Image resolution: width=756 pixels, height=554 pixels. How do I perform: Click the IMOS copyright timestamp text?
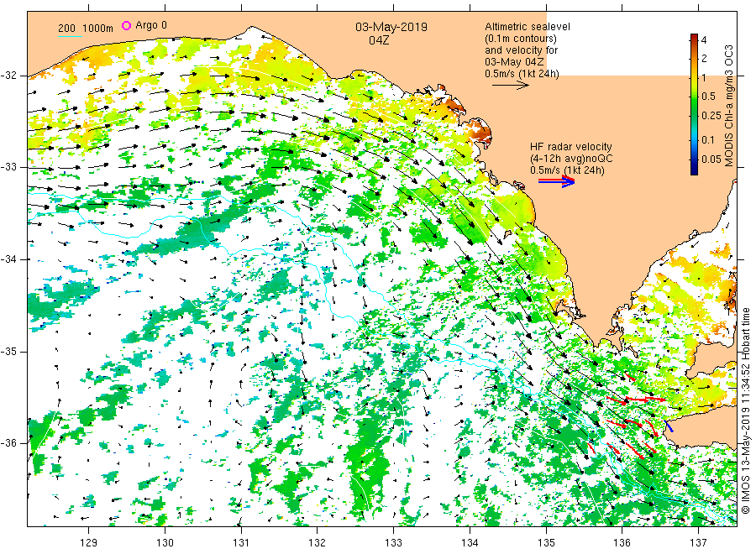click(745, 410)
